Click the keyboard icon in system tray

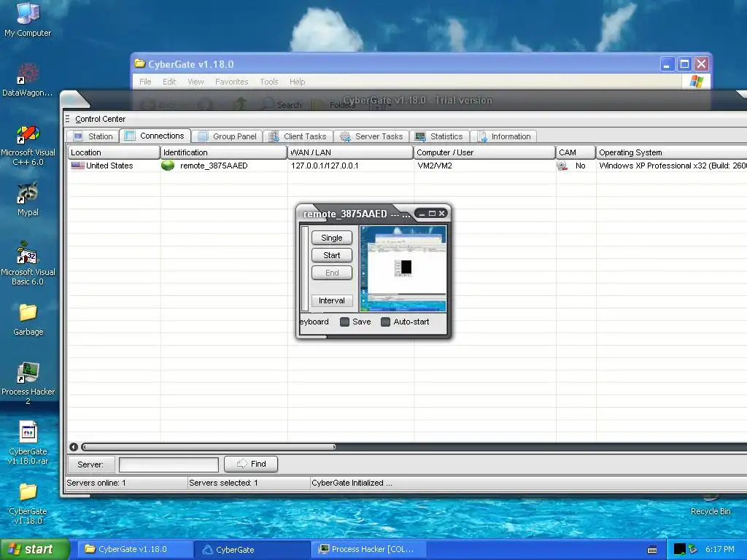point(652,550)
